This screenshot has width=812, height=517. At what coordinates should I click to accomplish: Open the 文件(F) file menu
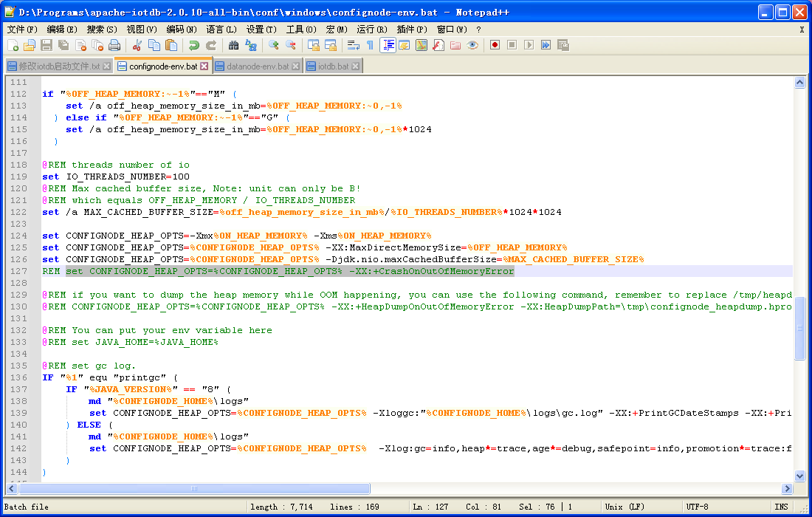[x=22, y=30]
